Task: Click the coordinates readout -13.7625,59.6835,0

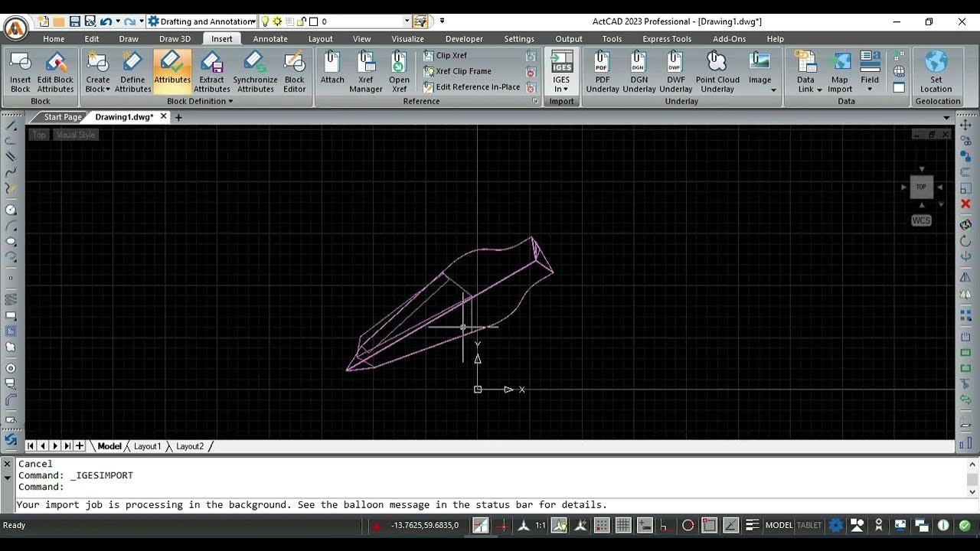Action: click(425, 525)
